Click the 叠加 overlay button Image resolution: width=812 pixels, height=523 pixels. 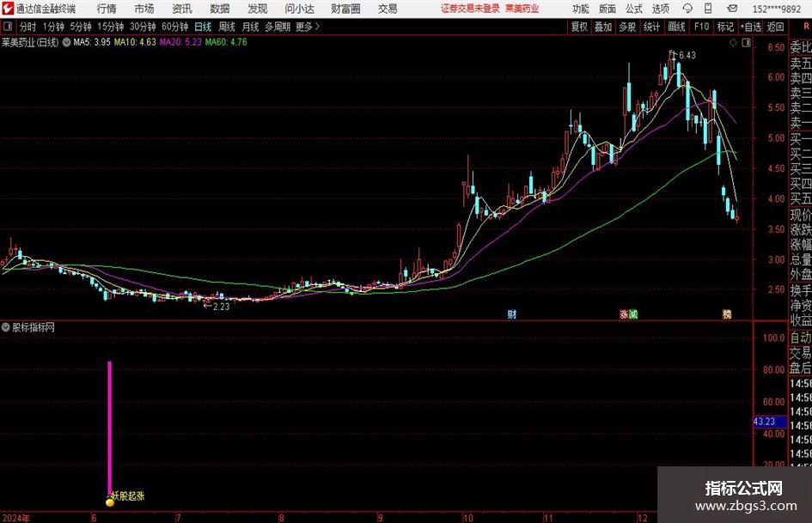pyautogui.click(x=603, y=27)
